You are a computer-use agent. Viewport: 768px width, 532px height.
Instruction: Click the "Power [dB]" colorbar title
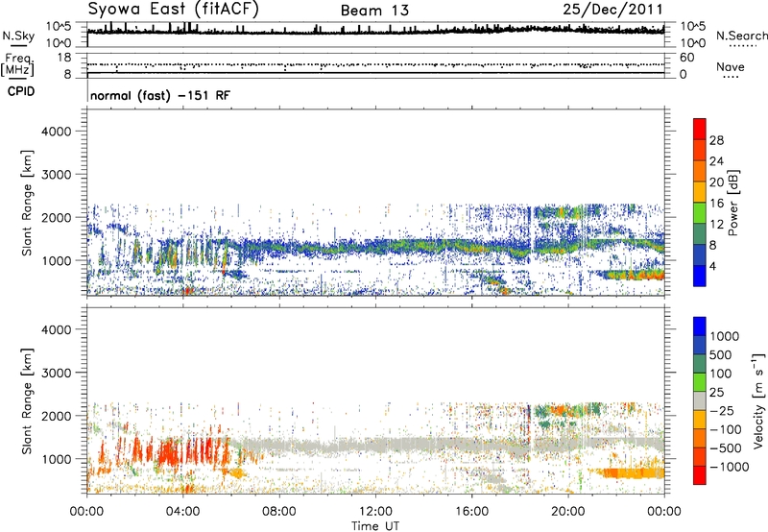732,203
